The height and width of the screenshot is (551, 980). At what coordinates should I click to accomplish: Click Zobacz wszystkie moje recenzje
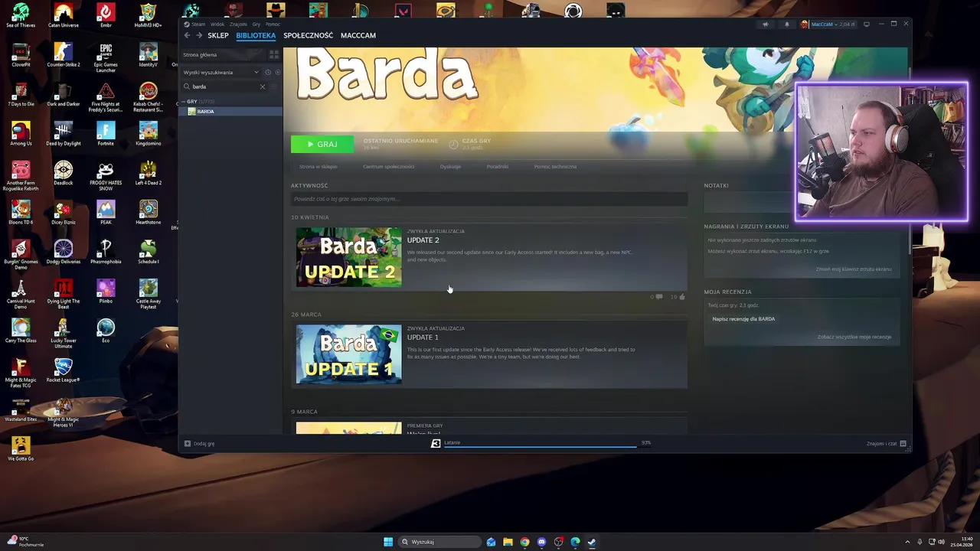point(854,337)
